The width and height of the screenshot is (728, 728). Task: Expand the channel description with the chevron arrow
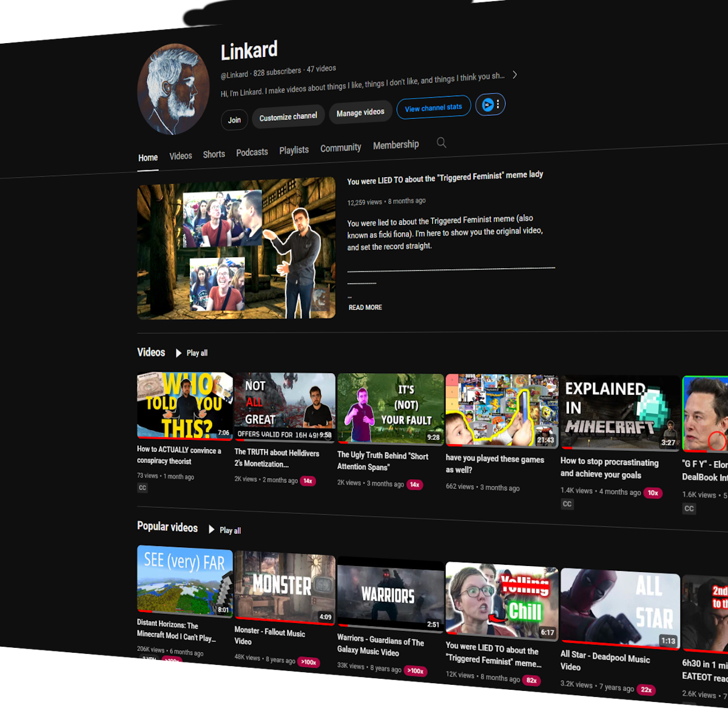point(515,75)
